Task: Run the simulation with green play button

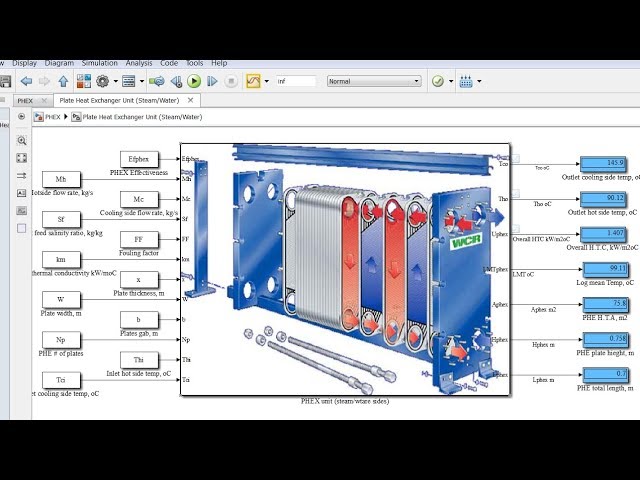Action: [x=194, y=81]
